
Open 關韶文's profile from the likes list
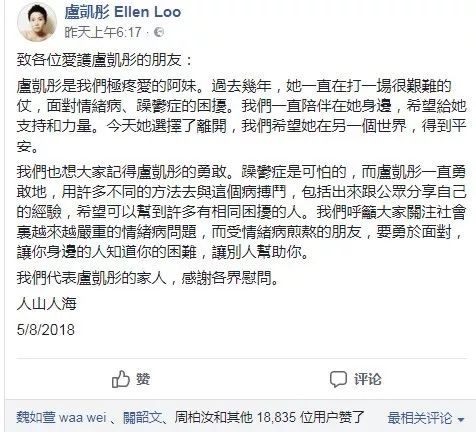tap(142, 417)
